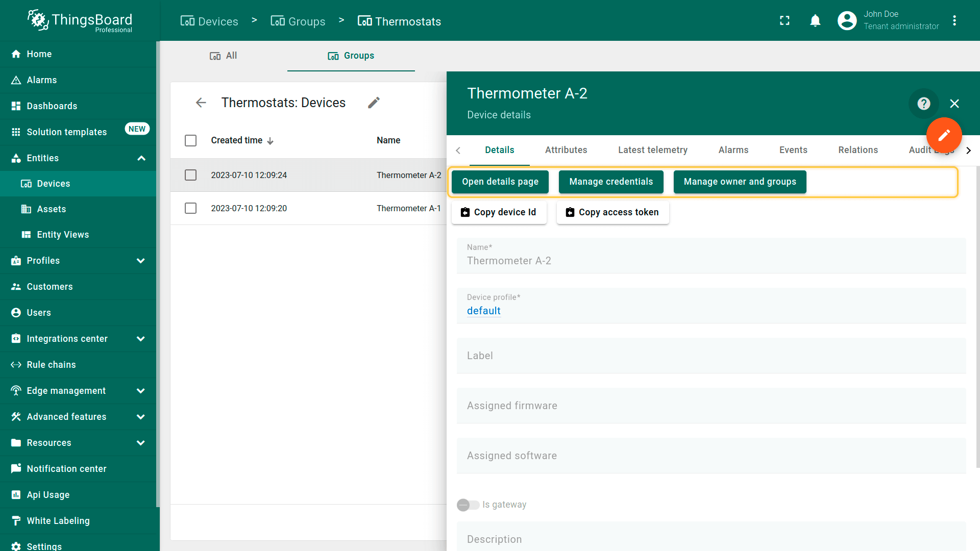Toggle fullscreen mode icon

(785, 20)
